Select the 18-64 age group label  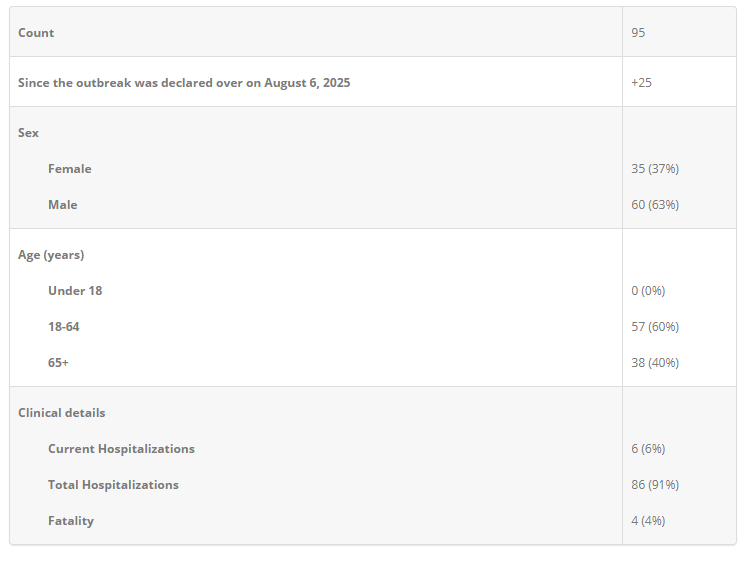(x=63, y=327)
